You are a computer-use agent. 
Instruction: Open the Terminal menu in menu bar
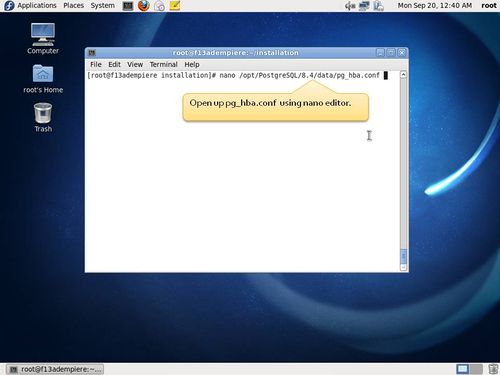(x=163, y=65)
